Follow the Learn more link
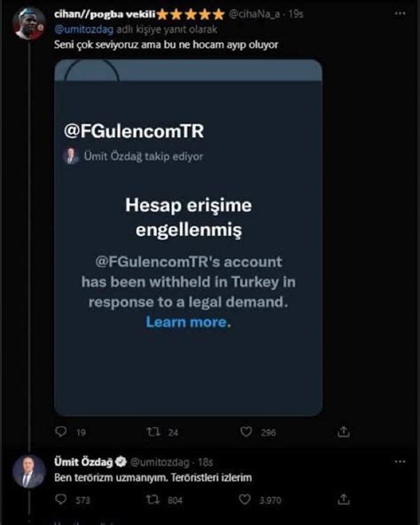Viewport: 420px width, 525px height. point(186,322)
